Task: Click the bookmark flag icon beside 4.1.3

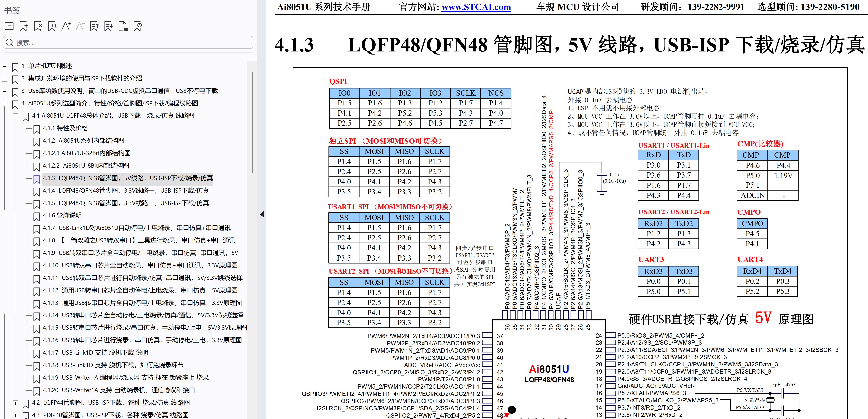Action: 36,179
